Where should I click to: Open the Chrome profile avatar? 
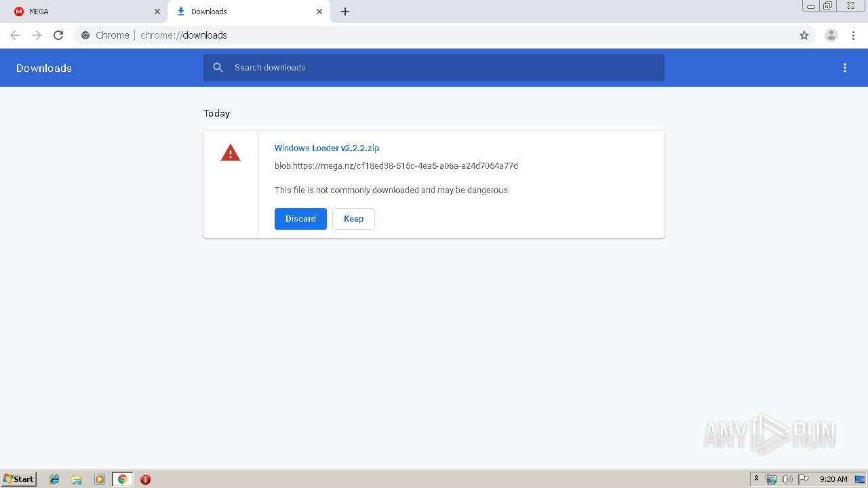tap(831, 35)
